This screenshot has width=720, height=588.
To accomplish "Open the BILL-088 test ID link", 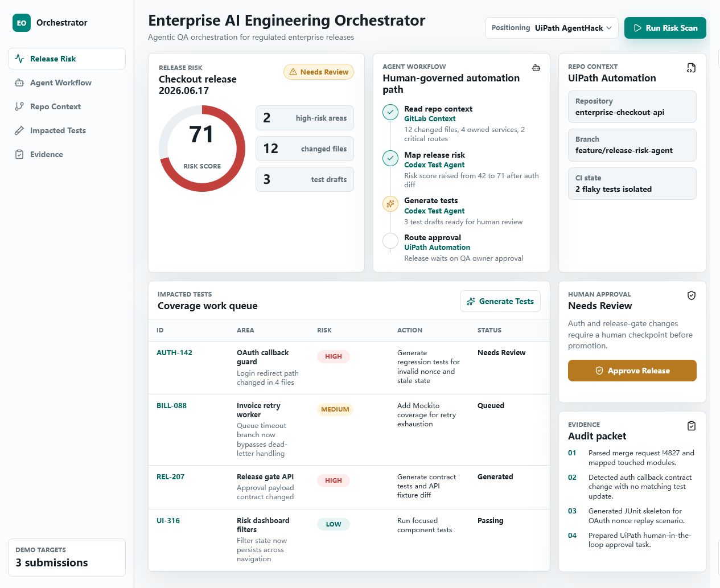I will pos(171,405).
